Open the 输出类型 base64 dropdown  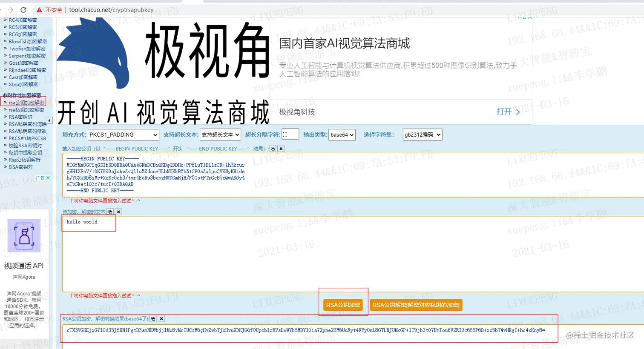click(342, 134)
